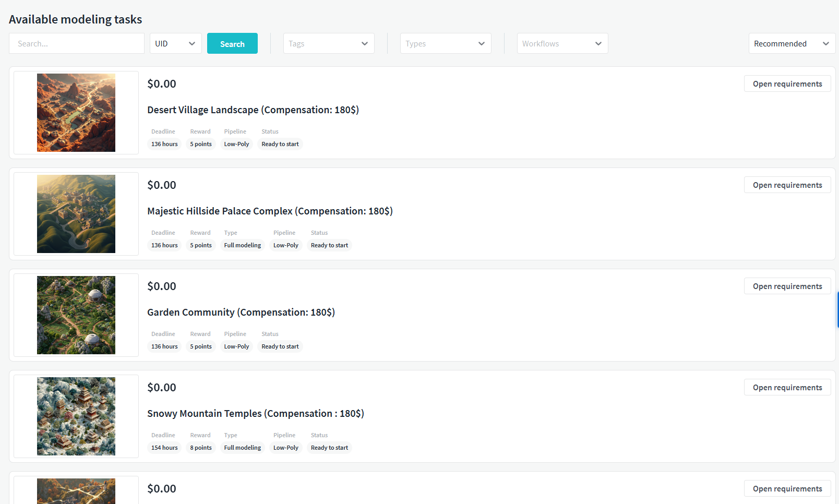
Task: Open the Desert Village Landscape task title
Action: 253,110
